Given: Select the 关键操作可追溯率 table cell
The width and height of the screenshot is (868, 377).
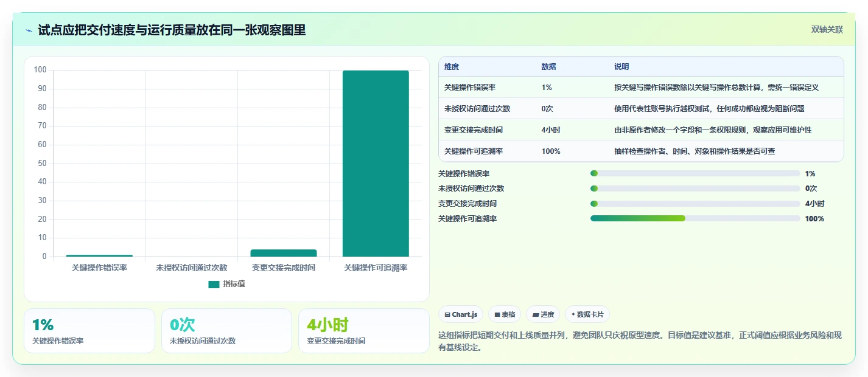Looking at the screenshot, I should [x=474, y=151].
